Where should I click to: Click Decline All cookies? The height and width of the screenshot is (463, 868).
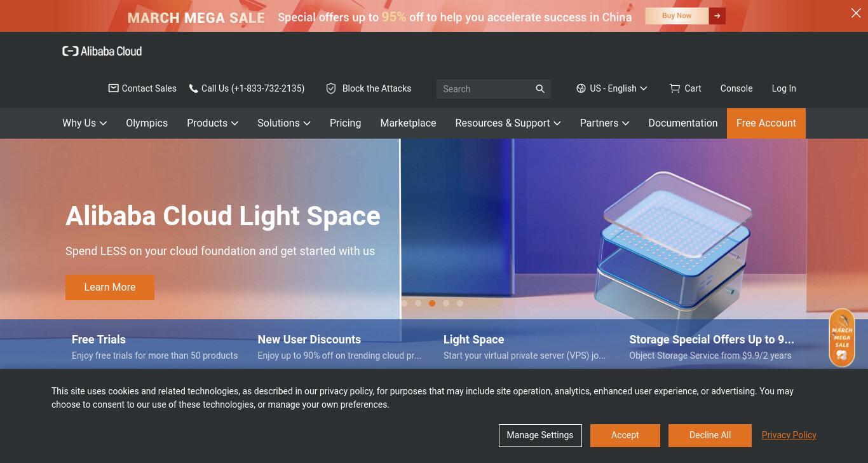(x=710, y=436)
